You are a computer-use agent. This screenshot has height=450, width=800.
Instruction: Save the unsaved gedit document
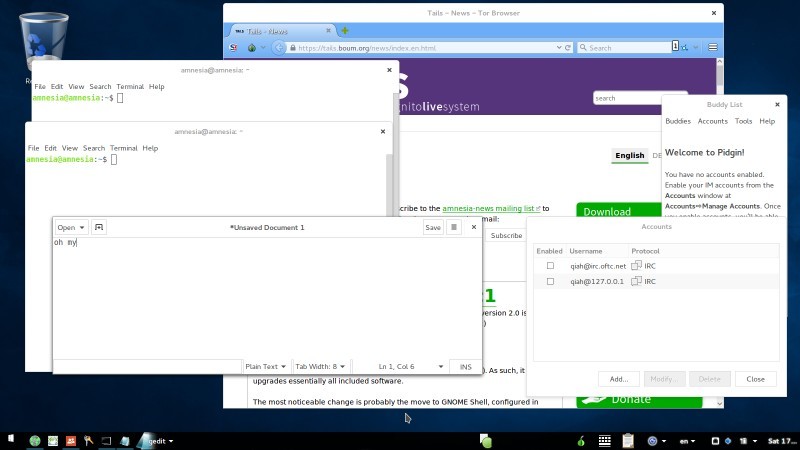(433, 227)
